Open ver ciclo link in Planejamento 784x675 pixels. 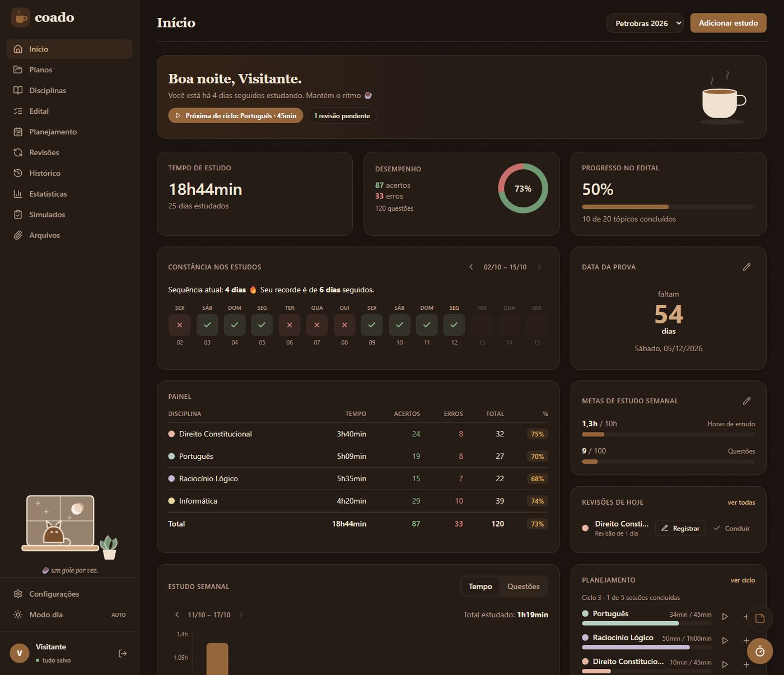tap(743, 580)
